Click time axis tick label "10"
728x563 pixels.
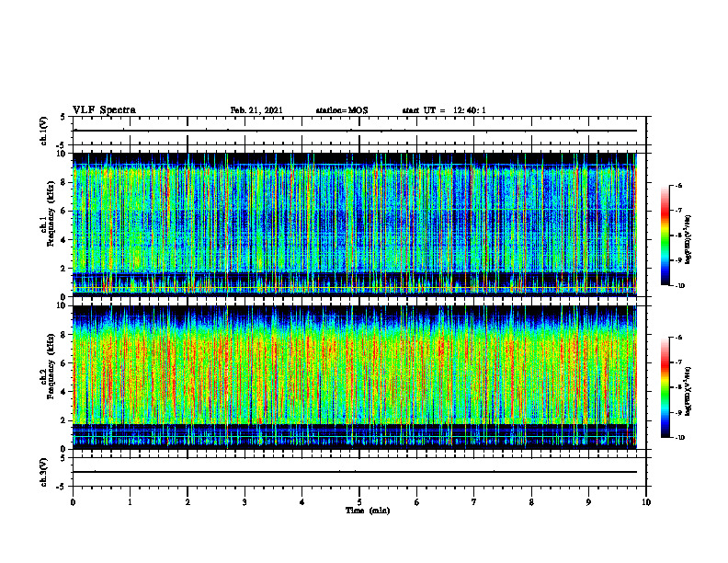[646, 502]
